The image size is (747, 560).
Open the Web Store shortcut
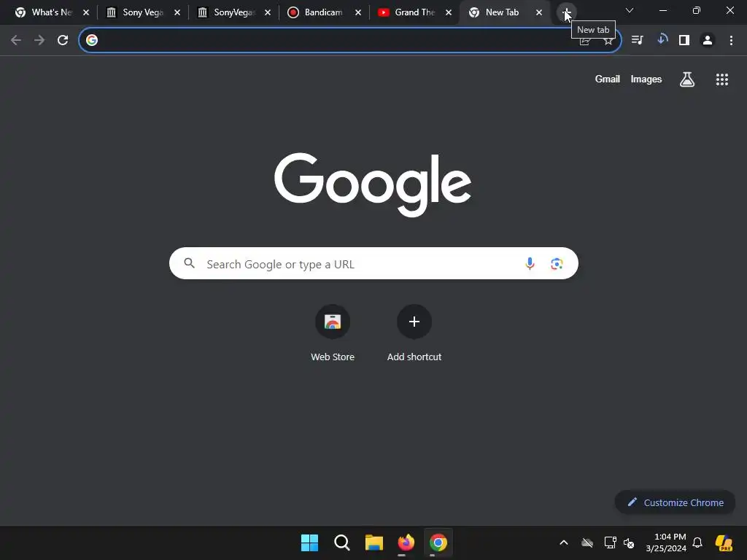click(x=333, y=333)
